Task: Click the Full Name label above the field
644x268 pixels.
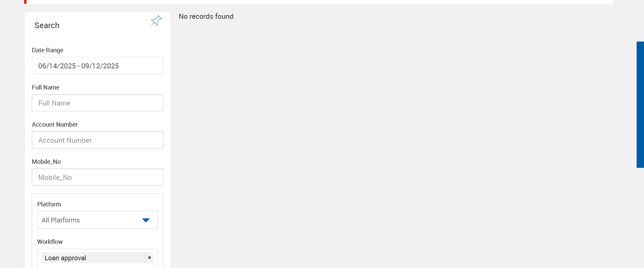Action: point(46,87)
